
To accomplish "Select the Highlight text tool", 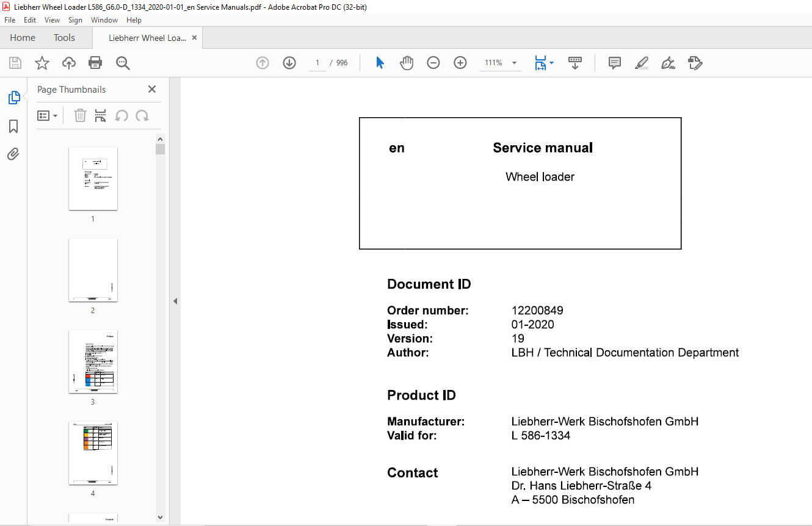I will click(x=642, y=63).
